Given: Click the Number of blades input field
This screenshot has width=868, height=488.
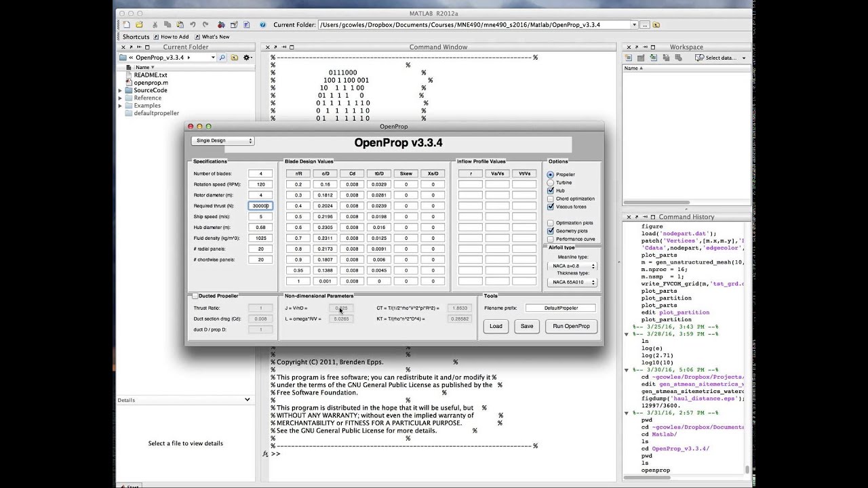Looking at the screenshot, I should tap(260, 174).
